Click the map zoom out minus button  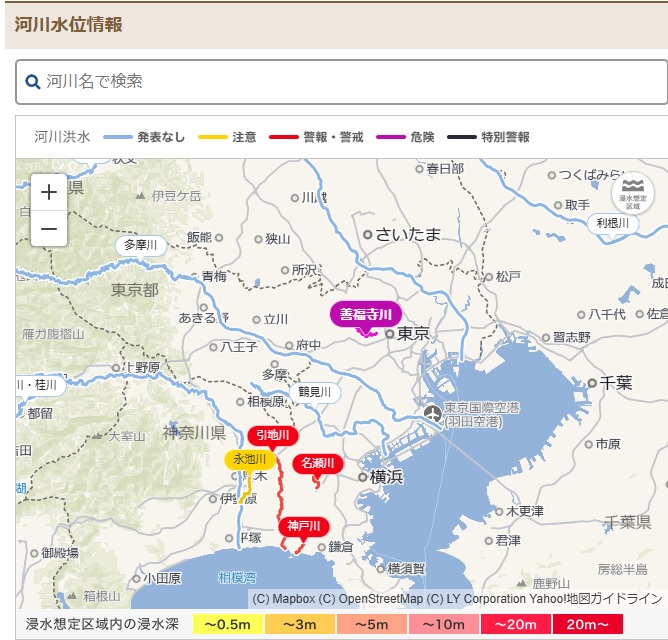pos(49,229)
